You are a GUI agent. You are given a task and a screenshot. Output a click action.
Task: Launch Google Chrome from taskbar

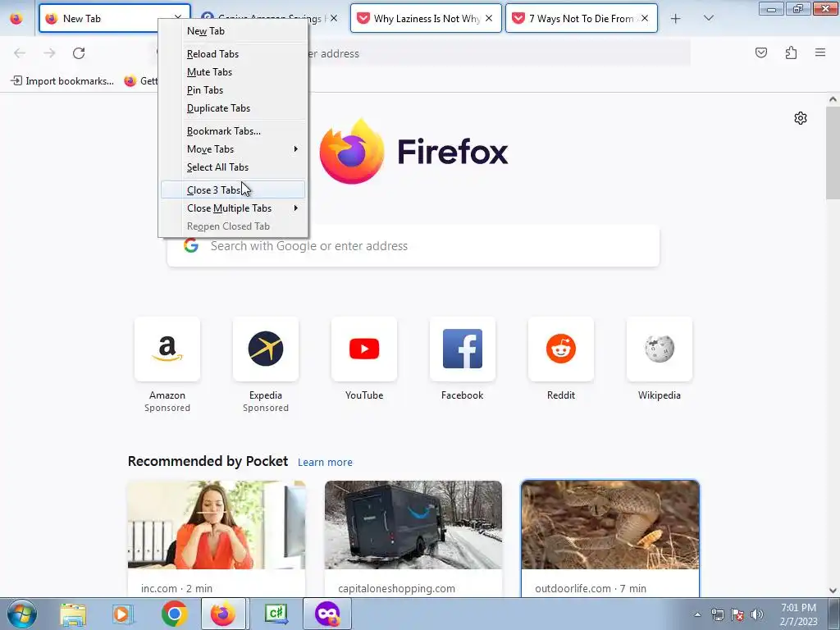click(174, 614)
